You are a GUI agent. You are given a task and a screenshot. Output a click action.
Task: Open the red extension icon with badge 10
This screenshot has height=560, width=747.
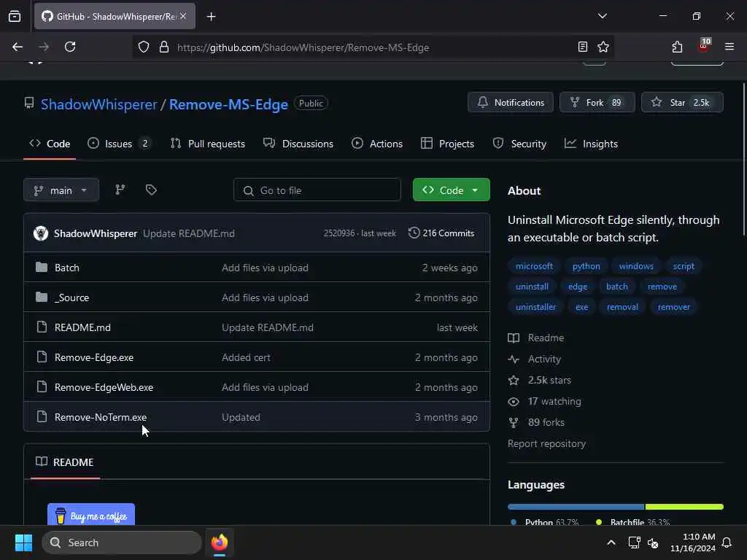click(x=704, y=46)
